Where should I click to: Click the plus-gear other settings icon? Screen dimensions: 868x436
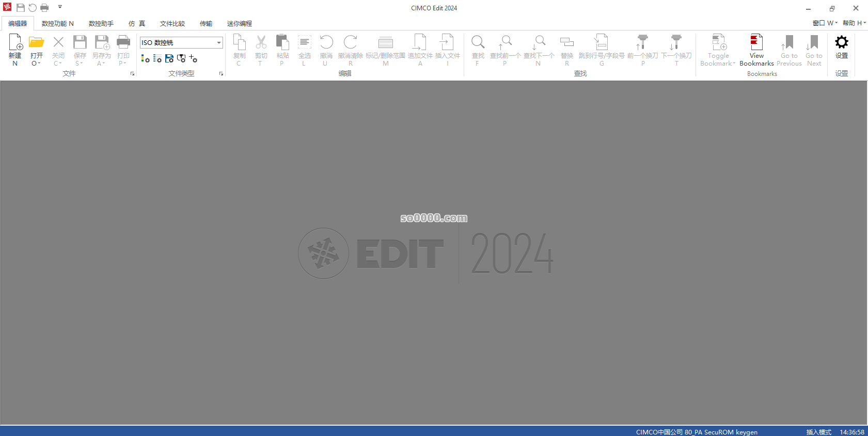(x=193, y=59)
